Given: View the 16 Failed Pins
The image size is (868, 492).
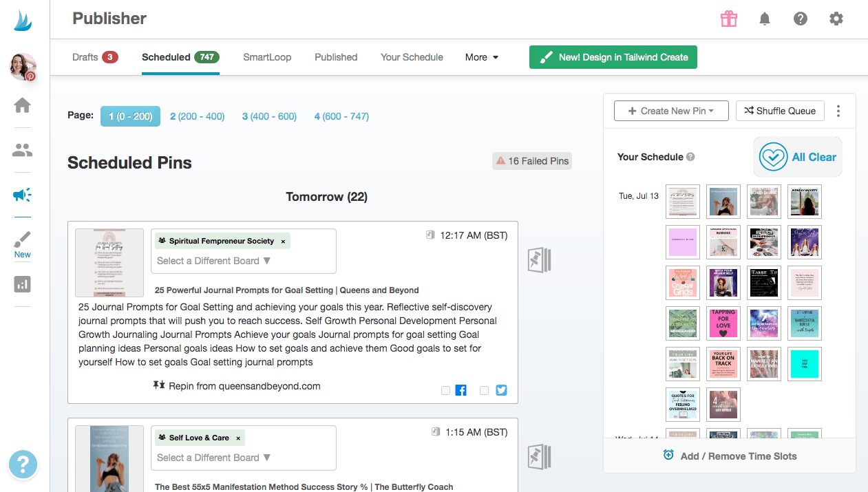Looking at the screenshot, I should pyautogui.click(x=532, y=161).
